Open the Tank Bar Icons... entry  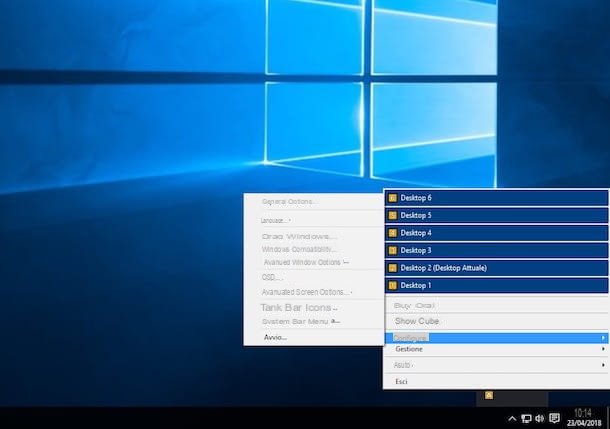314,308
